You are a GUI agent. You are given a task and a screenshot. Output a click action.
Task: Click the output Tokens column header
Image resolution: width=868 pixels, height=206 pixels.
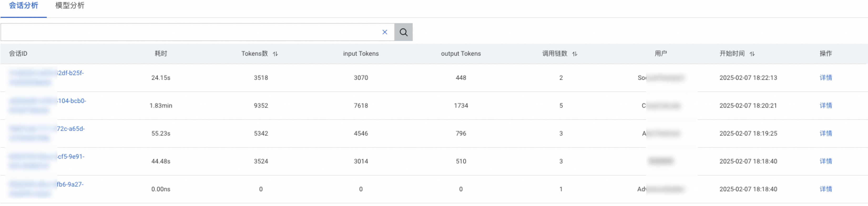point(461,54)
